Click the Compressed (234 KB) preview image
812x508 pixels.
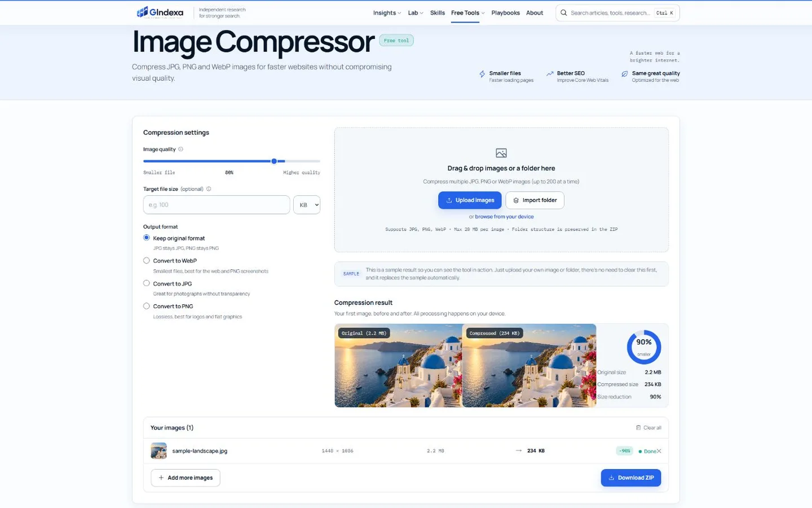(x=529, y=365)
